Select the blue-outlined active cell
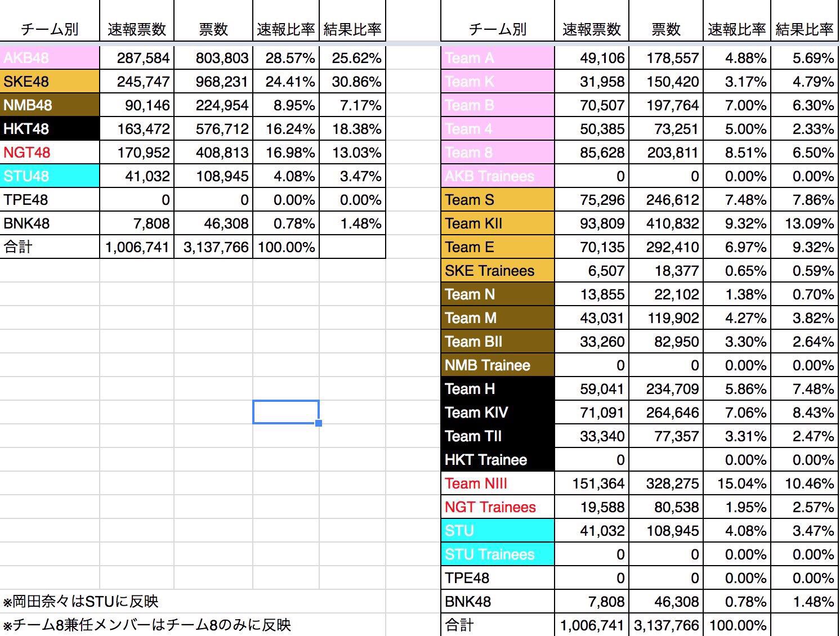840x636 pixels. pyautogui.click(x=286, y=411)
